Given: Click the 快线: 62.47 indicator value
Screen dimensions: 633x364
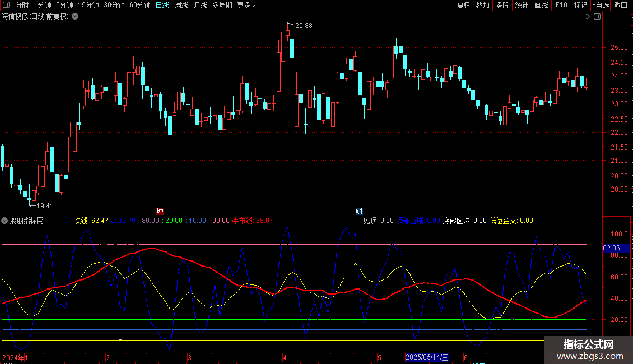Looking at the screenshot, I should tap(91, 221).
